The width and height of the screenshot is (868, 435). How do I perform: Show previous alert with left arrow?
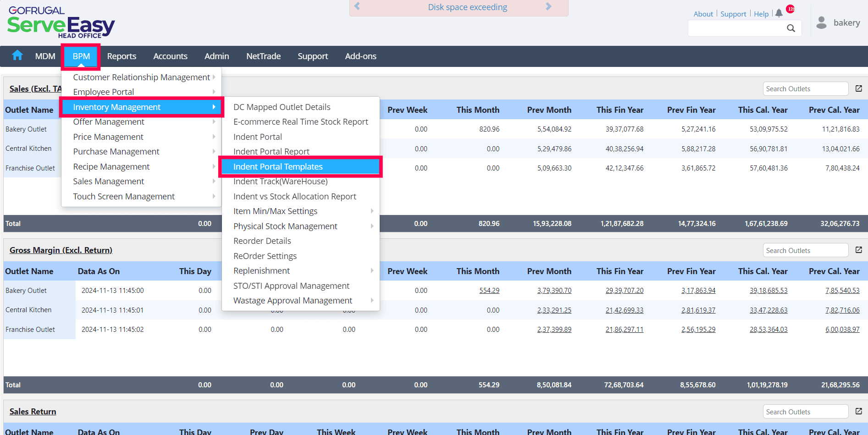(357, 6)
